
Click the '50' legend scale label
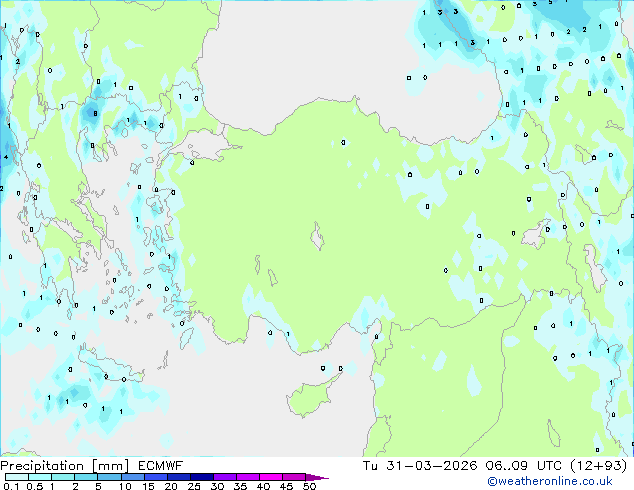pyautogui.click(x=309, y=486)
